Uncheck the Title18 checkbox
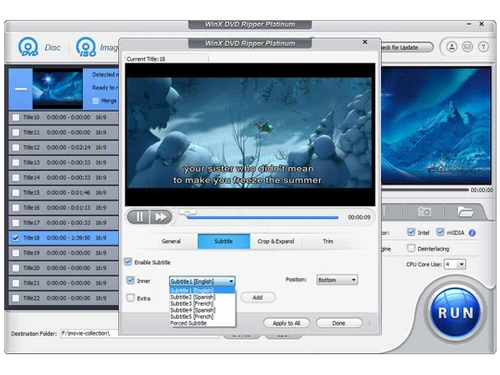 (x=16, y=238)
